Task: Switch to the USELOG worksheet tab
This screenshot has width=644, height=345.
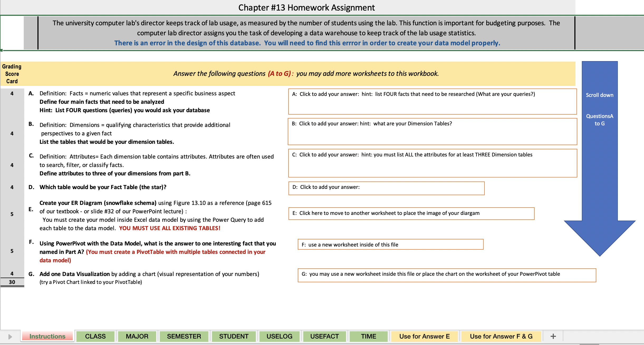Action: click(x=279, y=336)
